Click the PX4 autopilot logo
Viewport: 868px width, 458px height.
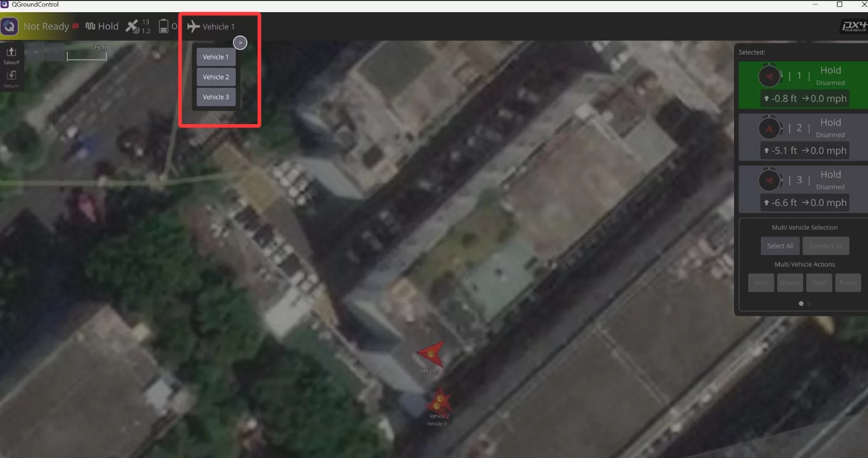pos(854,26)
